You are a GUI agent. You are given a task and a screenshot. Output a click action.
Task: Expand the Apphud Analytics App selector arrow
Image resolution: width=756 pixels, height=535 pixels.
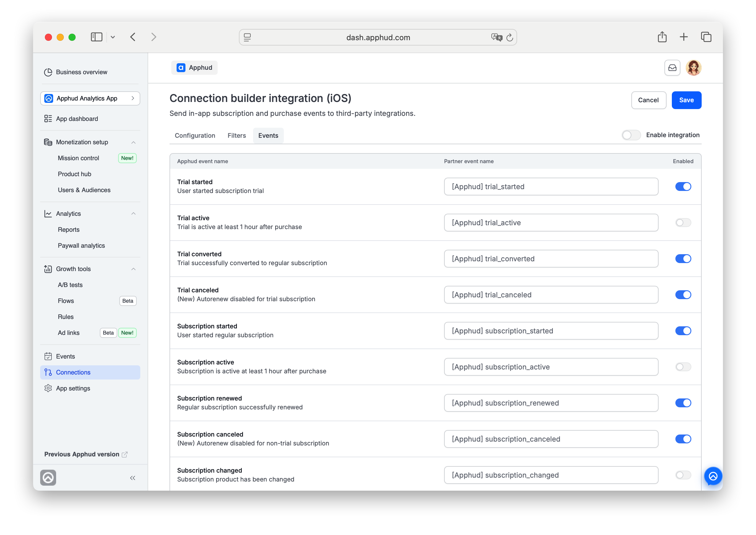click(x=133, y=98)
